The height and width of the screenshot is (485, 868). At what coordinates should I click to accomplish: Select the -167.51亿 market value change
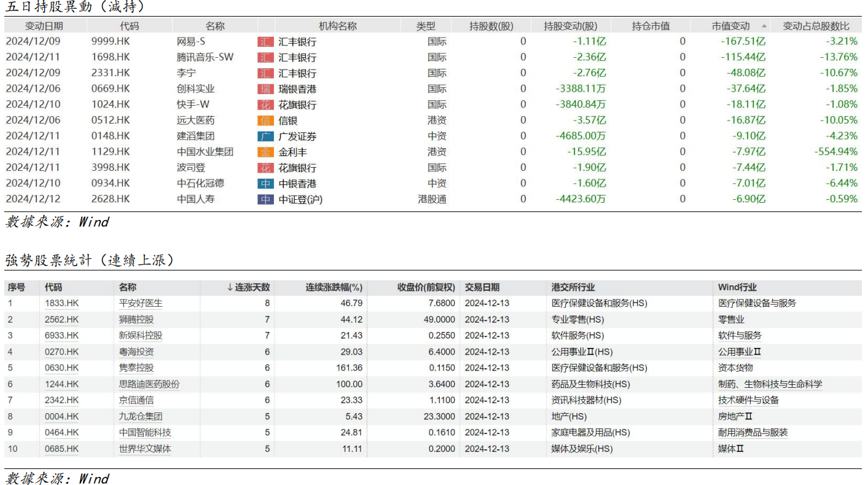743,42
